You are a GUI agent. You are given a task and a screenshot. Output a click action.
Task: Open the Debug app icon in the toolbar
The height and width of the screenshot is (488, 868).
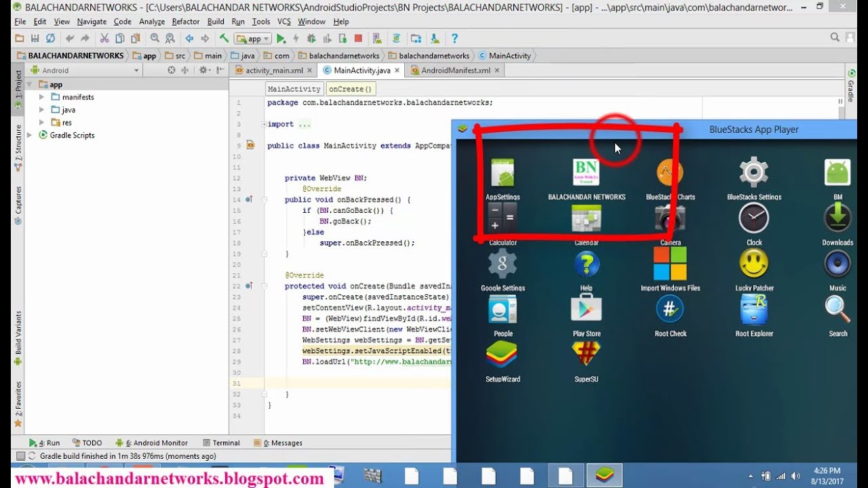click(x=312, y=39)
